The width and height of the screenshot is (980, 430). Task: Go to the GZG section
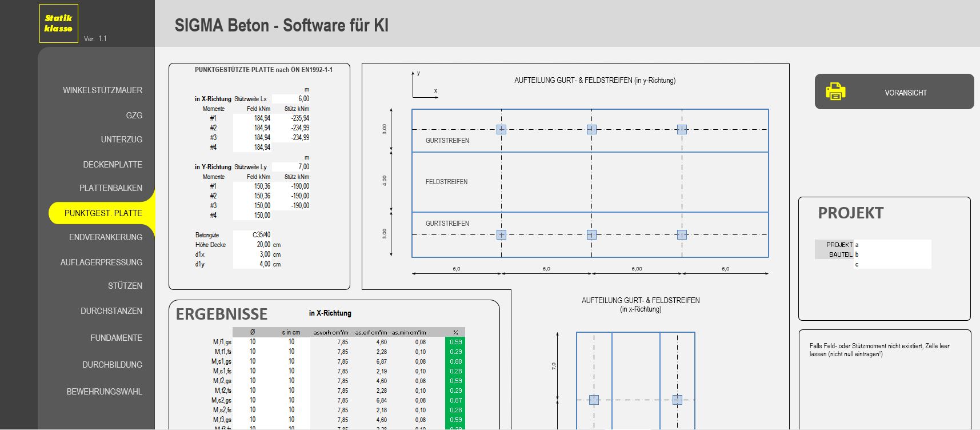(134, 116)
